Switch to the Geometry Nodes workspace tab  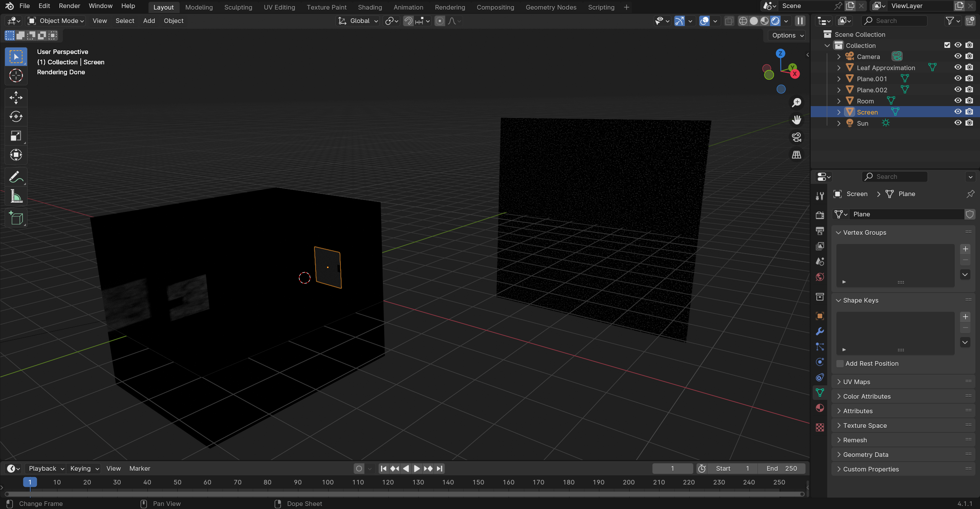pyautogui.click(x=551, y=7)
